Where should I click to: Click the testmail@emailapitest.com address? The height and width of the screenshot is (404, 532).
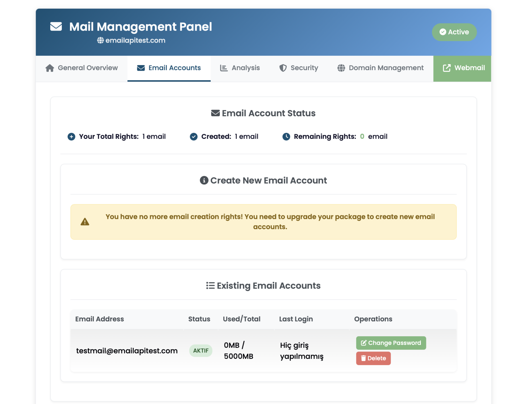point(127,351)
